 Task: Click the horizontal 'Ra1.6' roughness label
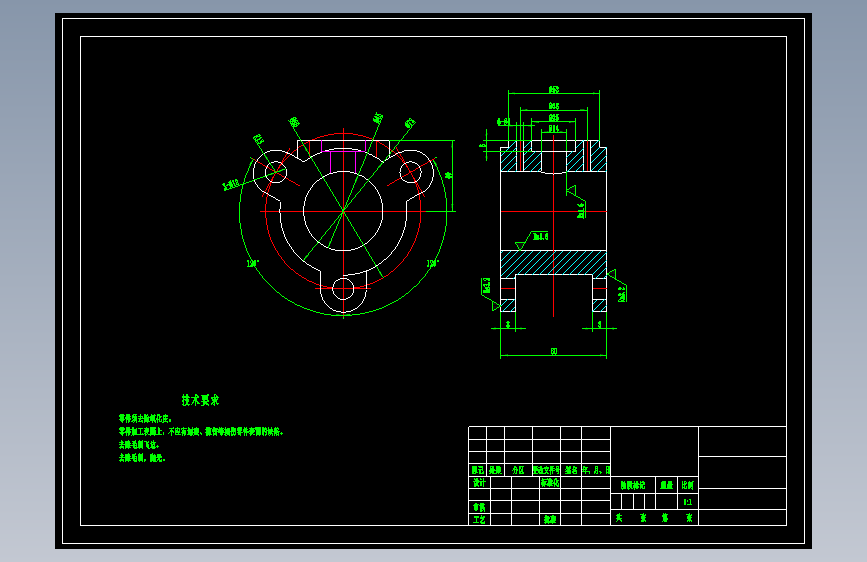pyautogui.click(x=540, y=237)
